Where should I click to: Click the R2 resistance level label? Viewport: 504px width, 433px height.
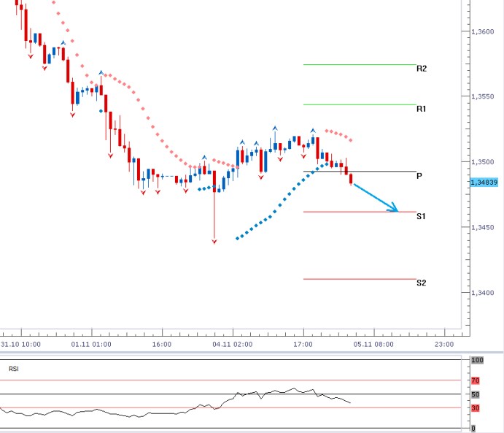[x=422, y=69]
